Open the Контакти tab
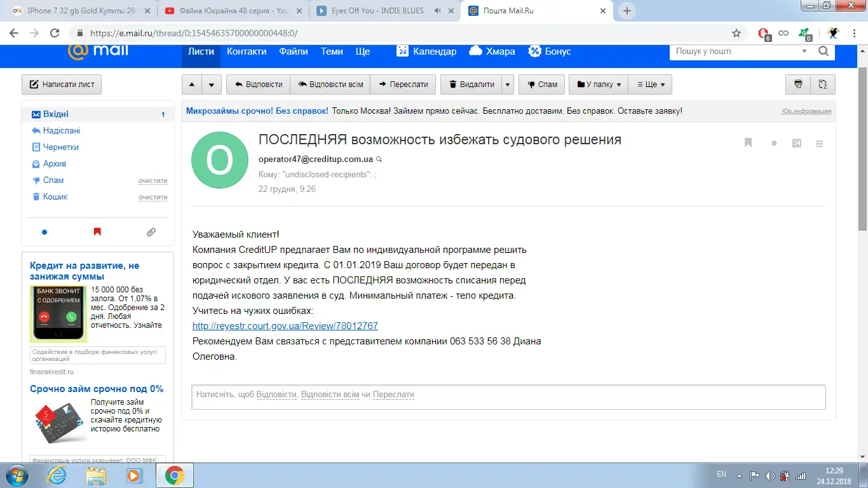This screenshot has width=868, height=488. [x=247, y=51]
